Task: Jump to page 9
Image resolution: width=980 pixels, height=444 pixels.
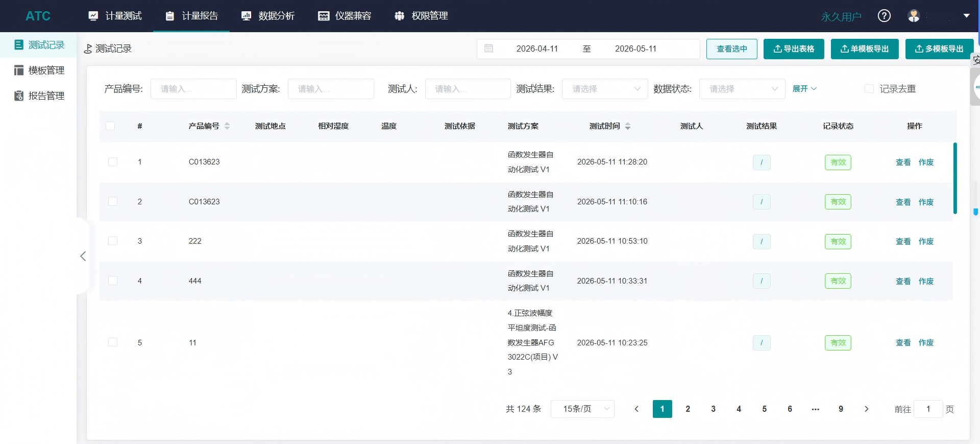Action: point(841,409)
